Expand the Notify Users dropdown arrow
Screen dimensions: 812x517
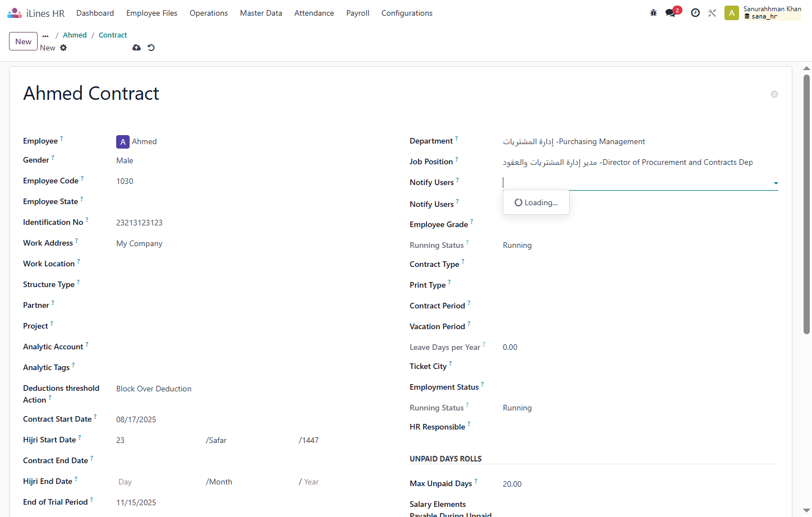[776, 183]
